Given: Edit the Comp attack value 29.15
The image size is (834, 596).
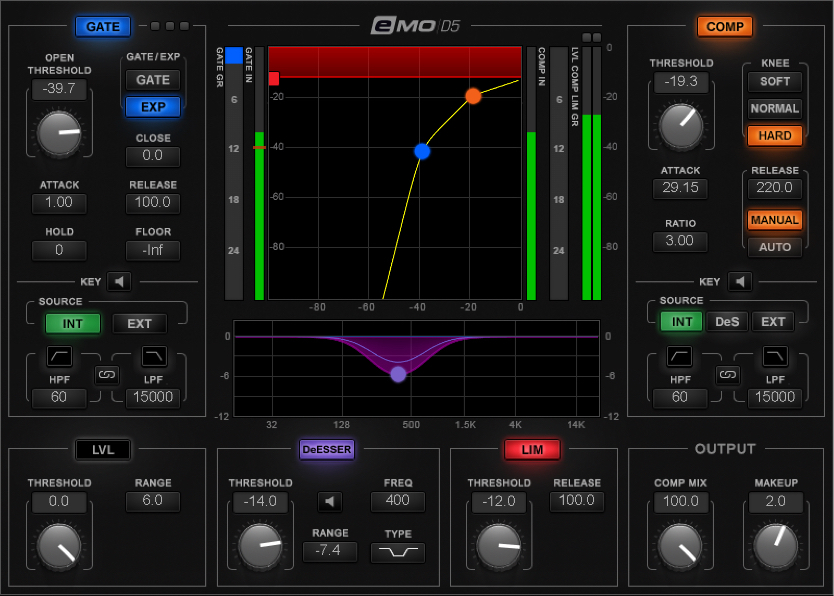Looking at the screenshot, I should point(680,188).
